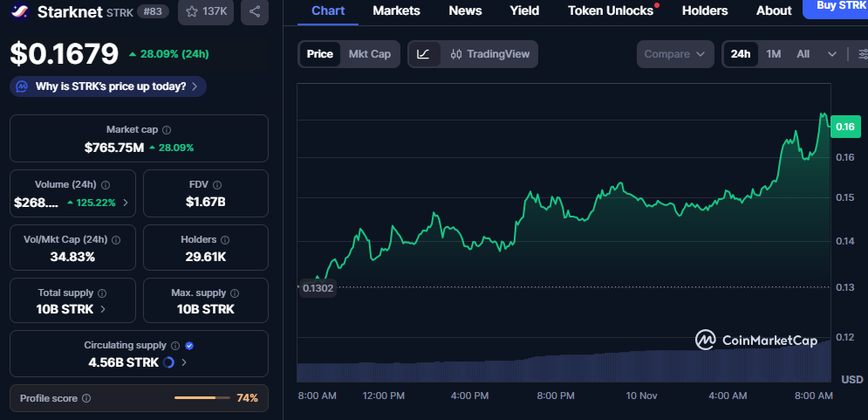Viewport: 868px width, 420px height.
Task: Open the Markets tab
Action: pyautogui.click(x=396, y=10)
